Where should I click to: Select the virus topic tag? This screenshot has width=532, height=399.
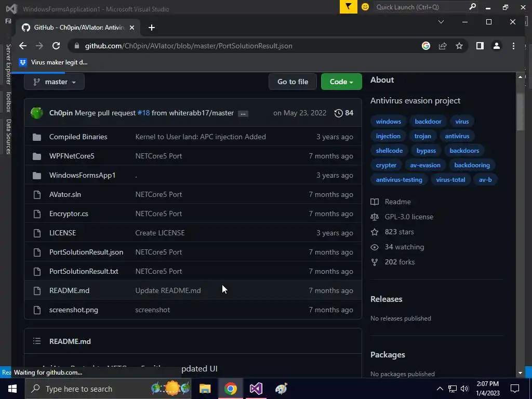(462, 122)
